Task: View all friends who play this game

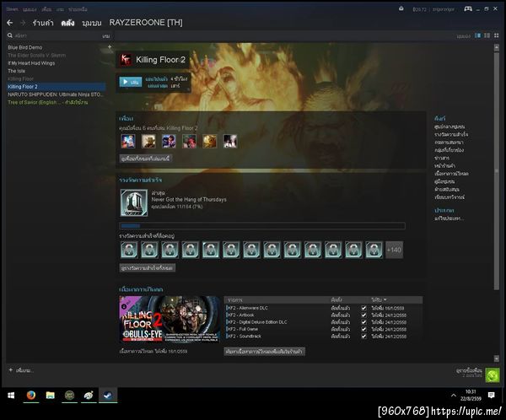Action: pos(145,159)
